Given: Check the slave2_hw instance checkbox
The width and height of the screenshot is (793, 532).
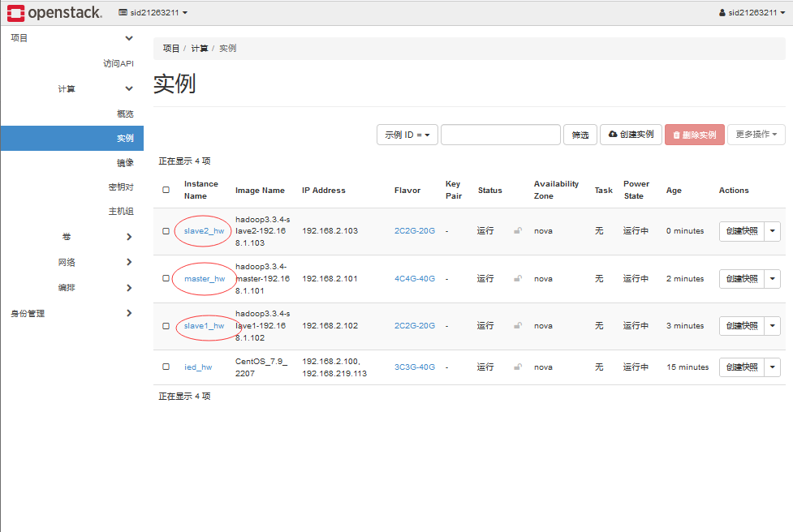Looking at the screenshot, I should [x=166, y=231].
